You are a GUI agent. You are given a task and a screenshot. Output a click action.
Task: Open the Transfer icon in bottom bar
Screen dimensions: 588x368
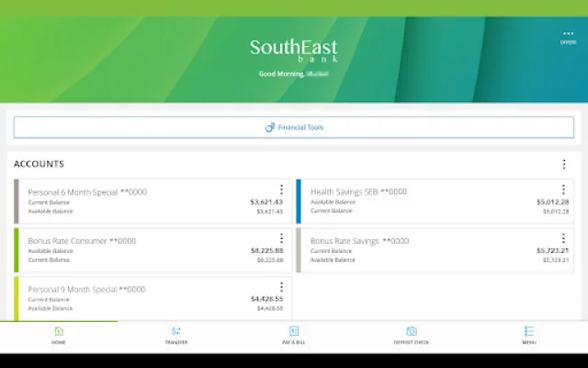[x=176, y=332]
